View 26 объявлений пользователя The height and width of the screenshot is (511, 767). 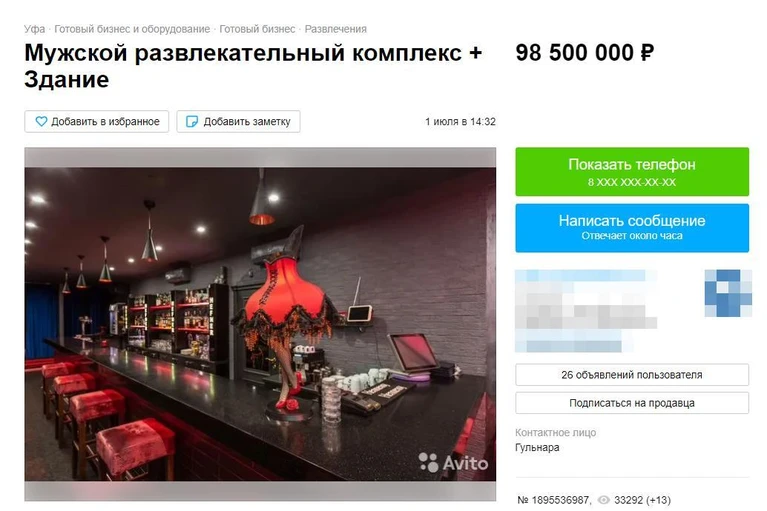[x=632, y=375]
